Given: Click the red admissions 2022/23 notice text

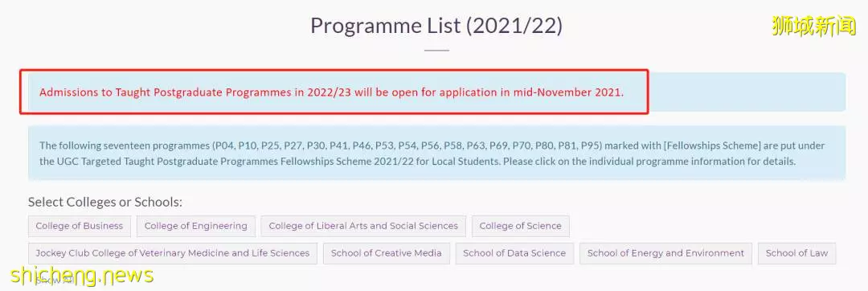Looking at the screenshot, I should click(331, 92).
